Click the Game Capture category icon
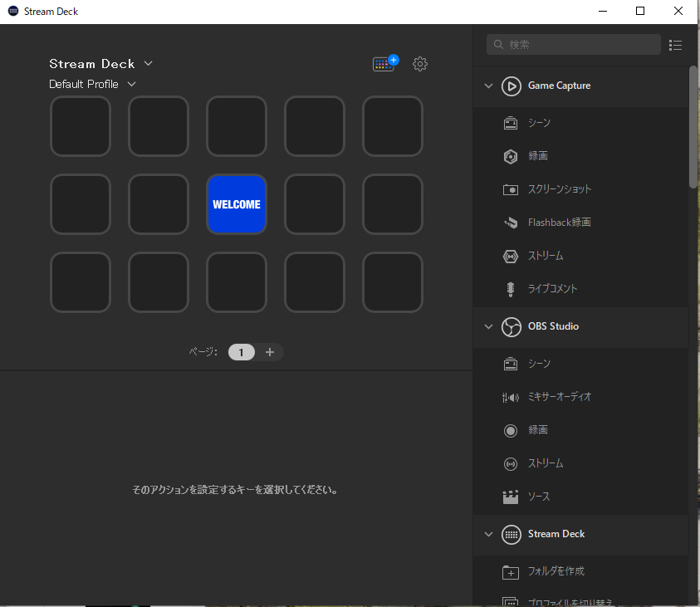700x607 pixels. (512, 86)
